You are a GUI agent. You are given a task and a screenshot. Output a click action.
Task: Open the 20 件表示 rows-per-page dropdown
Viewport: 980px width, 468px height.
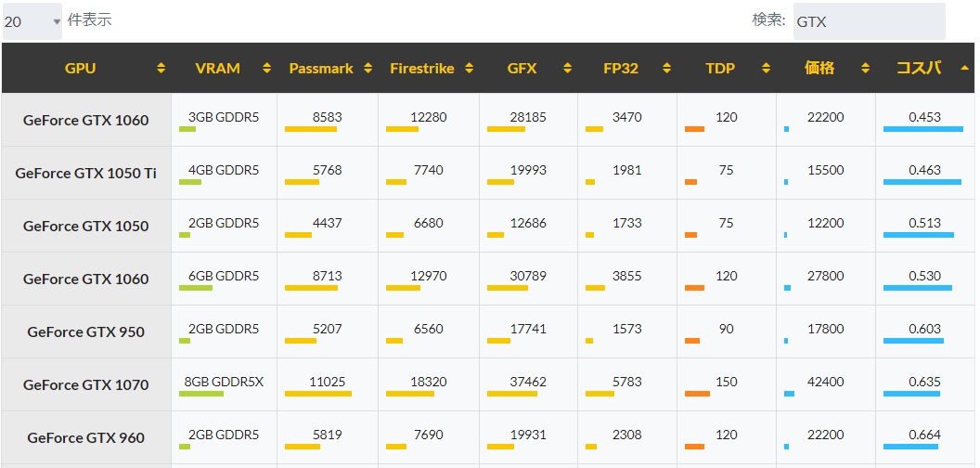tap(32, 21)
